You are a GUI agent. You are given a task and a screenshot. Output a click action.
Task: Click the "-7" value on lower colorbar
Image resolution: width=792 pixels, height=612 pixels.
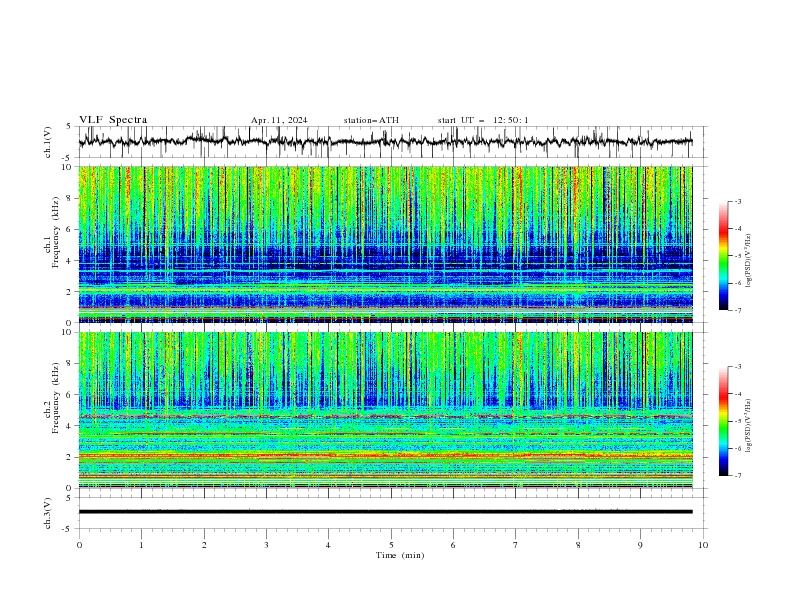737,476
